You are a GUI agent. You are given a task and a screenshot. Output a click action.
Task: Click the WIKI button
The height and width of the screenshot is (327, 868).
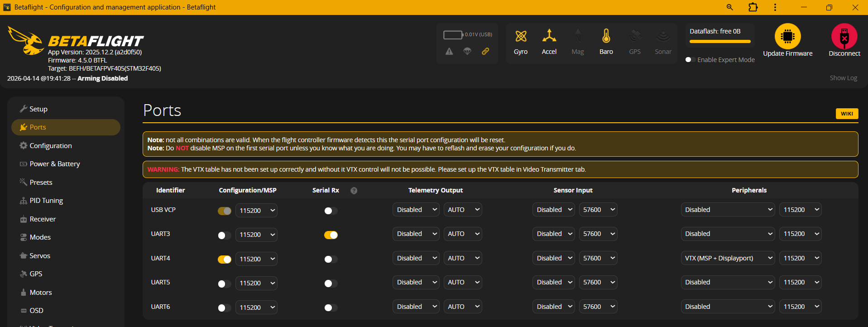(x=846, y=114)
